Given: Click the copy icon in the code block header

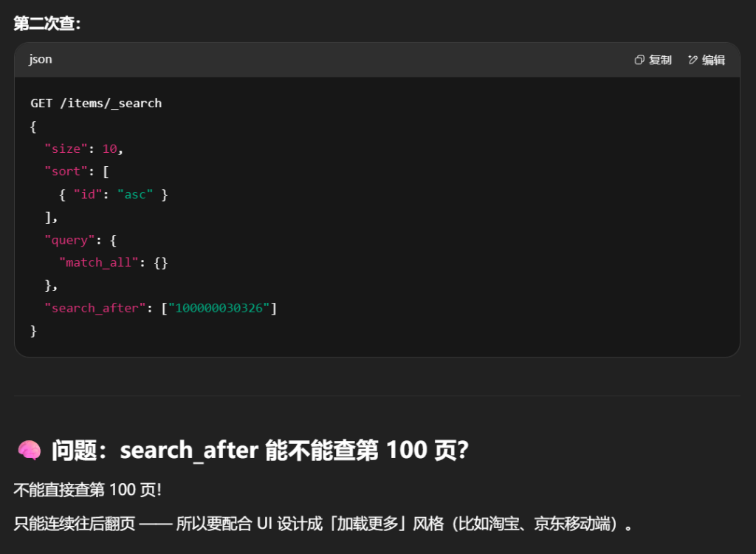Looking at the screenshot, I should [639, 60].
